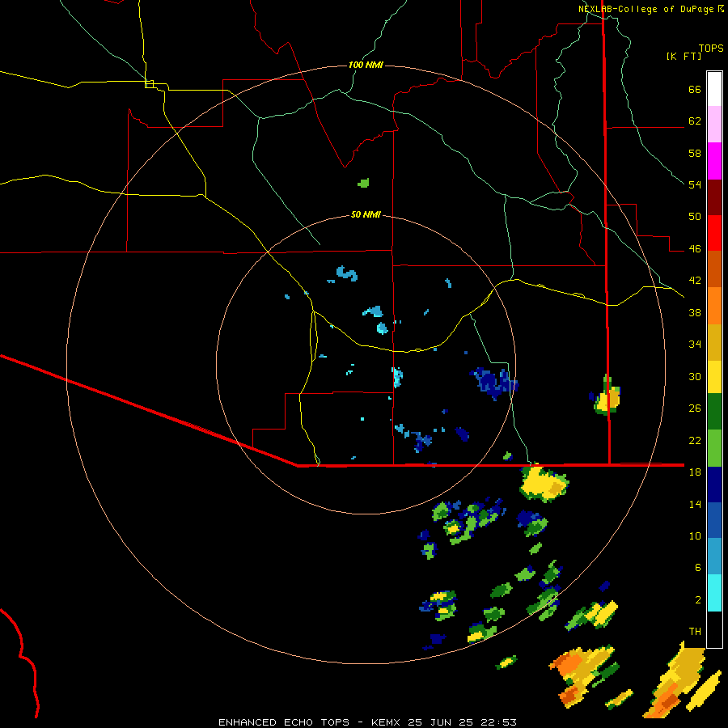This screenshot has width=728, height=728.
Task: Select legend value "26"
Action: pos(695,408)
